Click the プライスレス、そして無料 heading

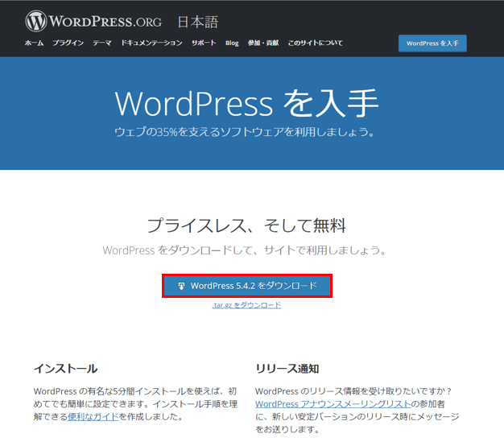[246, 225]
